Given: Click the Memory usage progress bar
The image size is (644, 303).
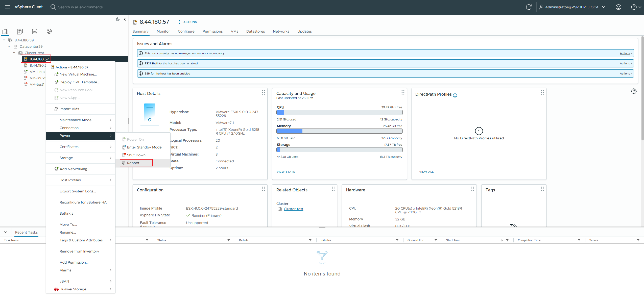Looking at the screenshot, I should click(x=339, y=131).
